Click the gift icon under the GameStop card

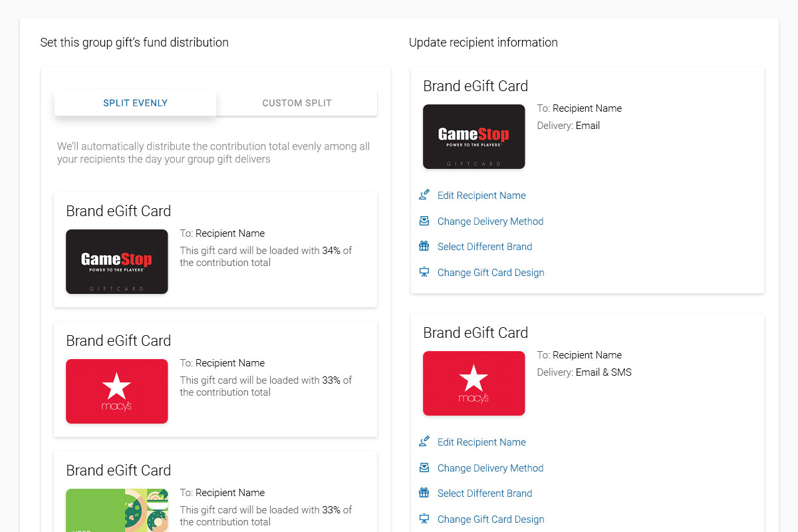pyautogui.click(x=424, y=246)
